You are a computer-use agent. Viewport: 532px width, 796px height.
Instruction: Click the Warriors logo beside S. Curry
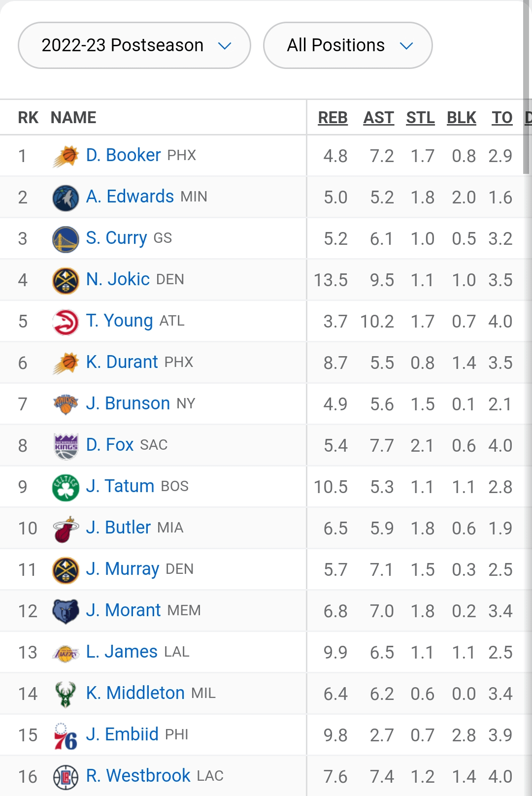(x=66, y=239)
